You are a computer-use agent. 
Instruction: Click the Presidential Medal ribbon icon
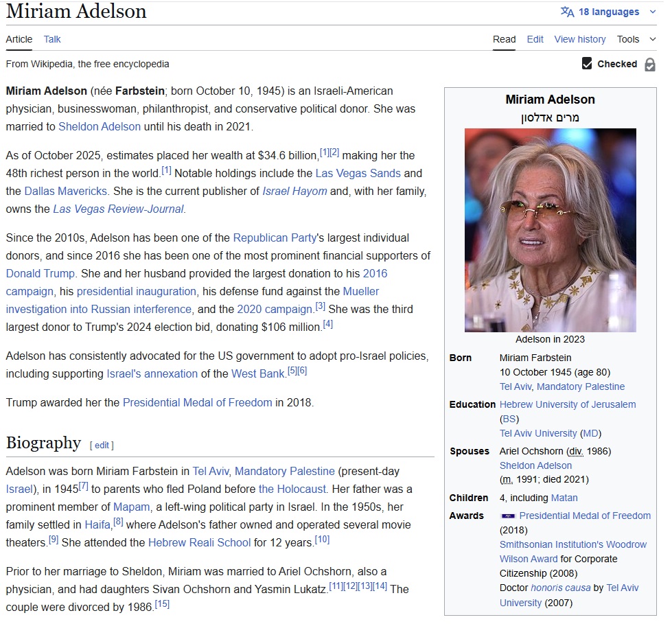[508, 516]
